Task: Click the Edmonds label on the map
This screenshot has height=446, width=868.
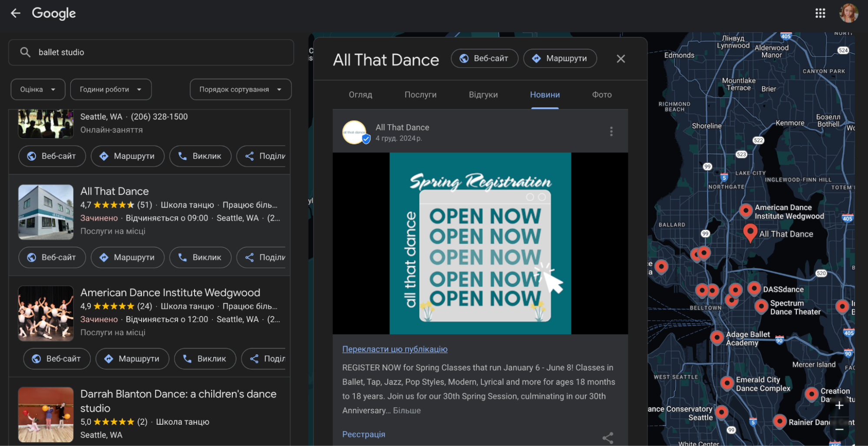Action: pos(679,55)
